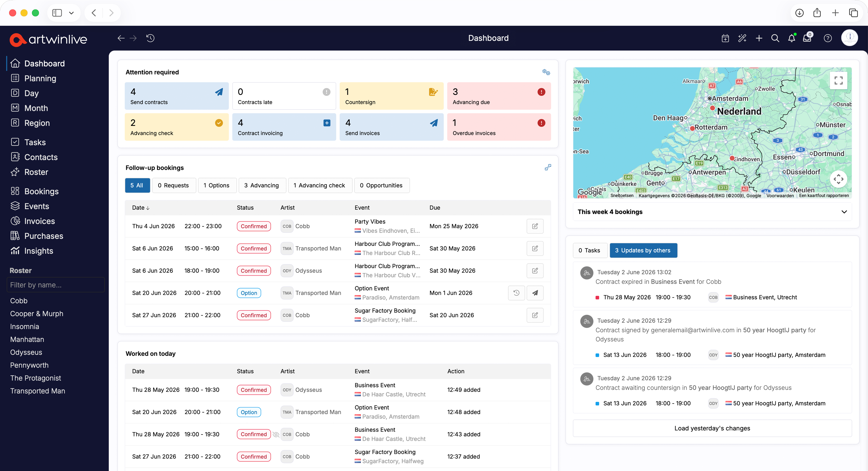This screenshot has height=471, width=868.
Task: Click the magic wand icon in header
Action: (x=742, y=38)
